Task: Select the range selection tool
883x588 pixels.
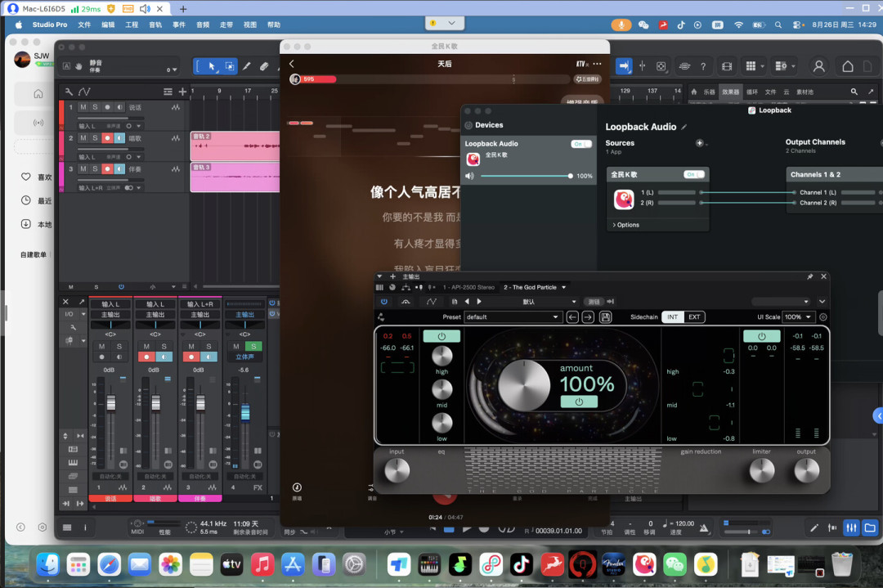Action: 230,66
